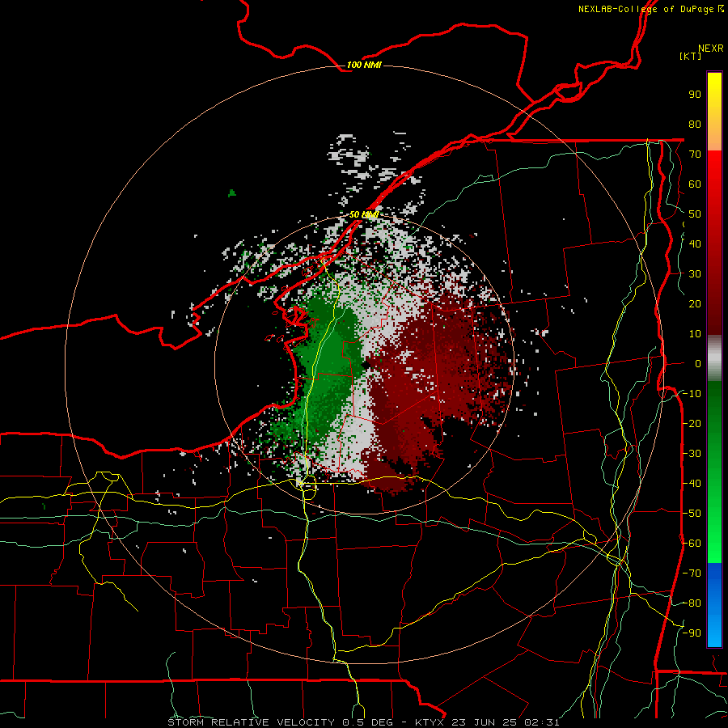Click the 90 scale value
Viewport: 728px width, 728px height.
[695, 95]
